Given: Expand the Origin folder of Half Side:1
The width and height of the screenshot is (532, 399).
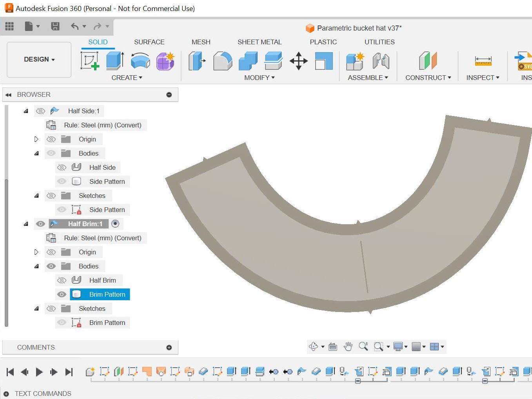Looking at the screenshot, I should 36,139.
